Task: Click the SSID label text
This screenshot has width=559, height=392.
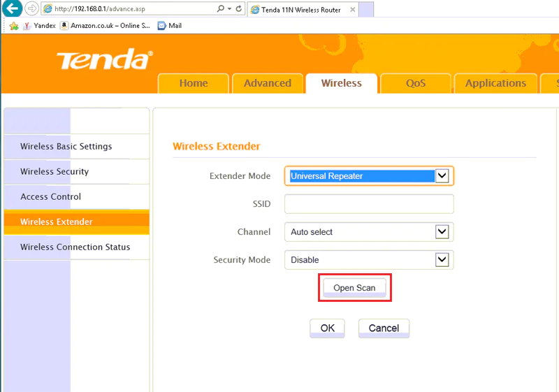Action: (x=261, y=204)
